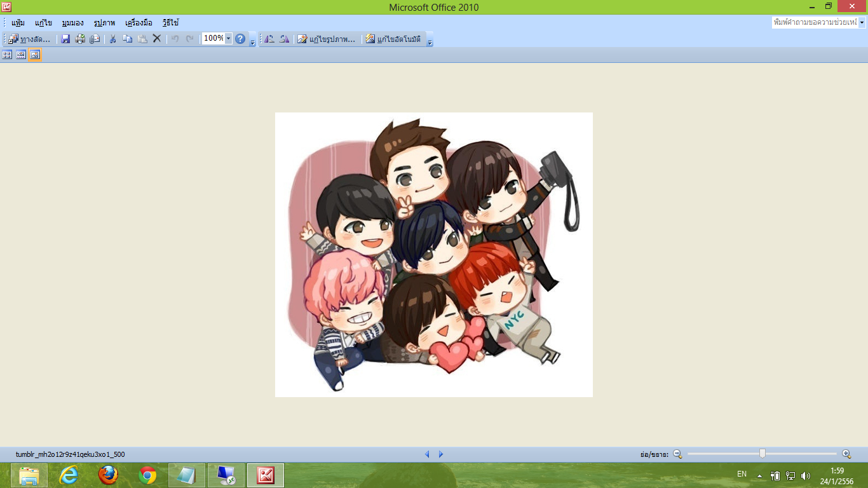Rotate the picture left
Image resolution: width=868 pixels, height=488 pixels.
(269, 39)
